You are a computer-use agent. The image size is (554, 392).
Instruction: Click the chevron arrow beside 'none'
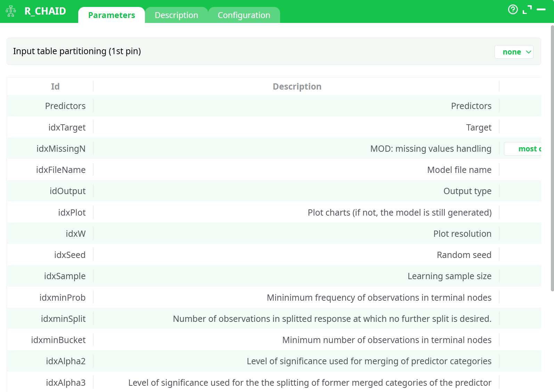(529, 52)
